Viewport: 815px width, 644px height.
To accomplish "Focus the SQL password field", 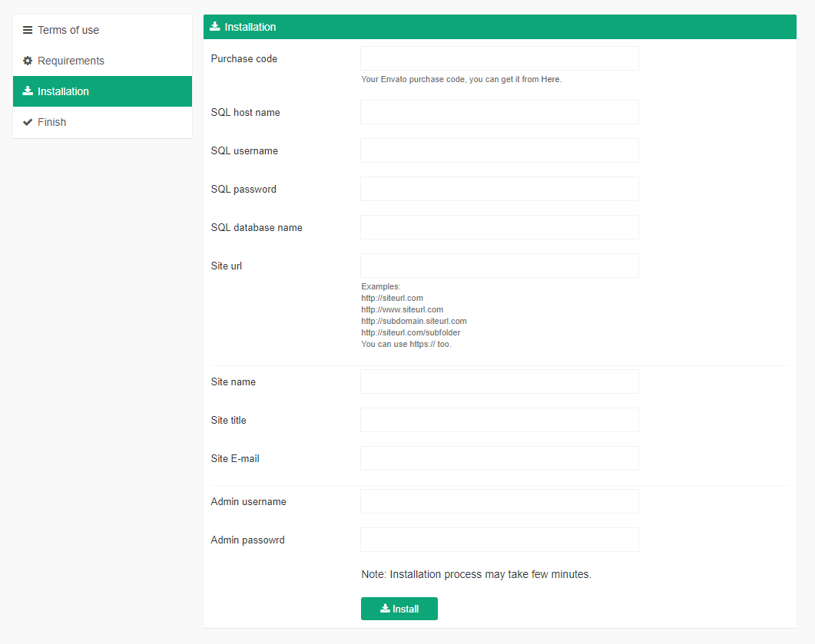I will (x=499, y=189).
